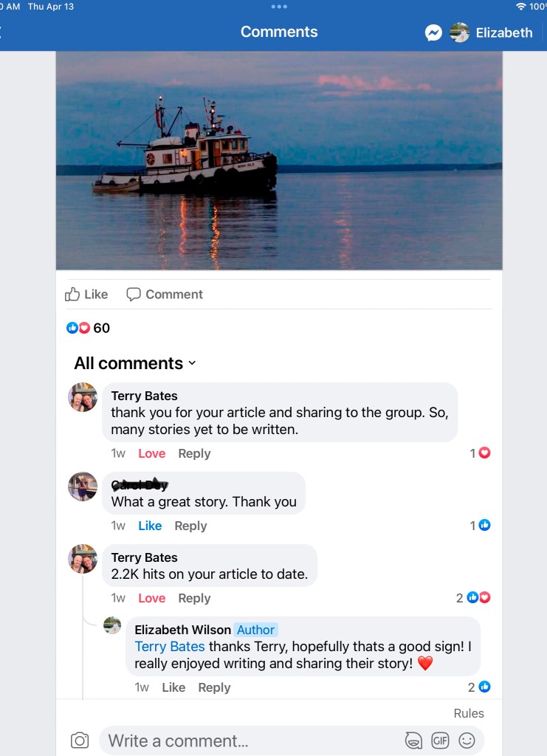Open Elizabeth's profile menu in header
The height and width of the screenshot is (756, 547).
coord(492,32)
